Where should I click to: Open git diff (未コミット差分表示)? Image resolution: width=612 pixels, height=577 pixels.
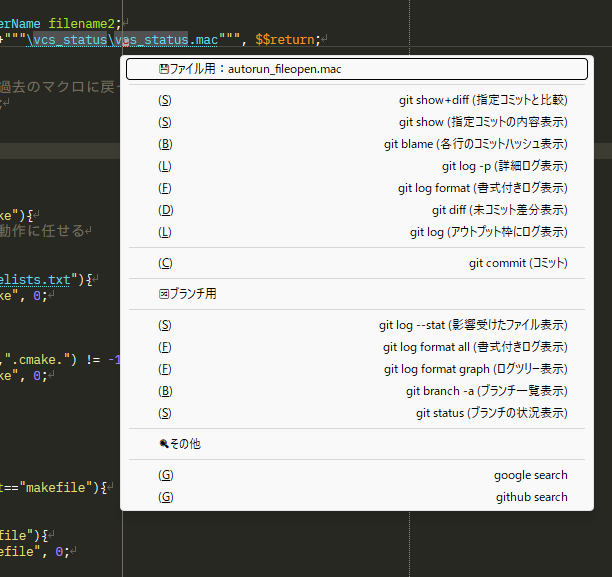pos(357,210)
